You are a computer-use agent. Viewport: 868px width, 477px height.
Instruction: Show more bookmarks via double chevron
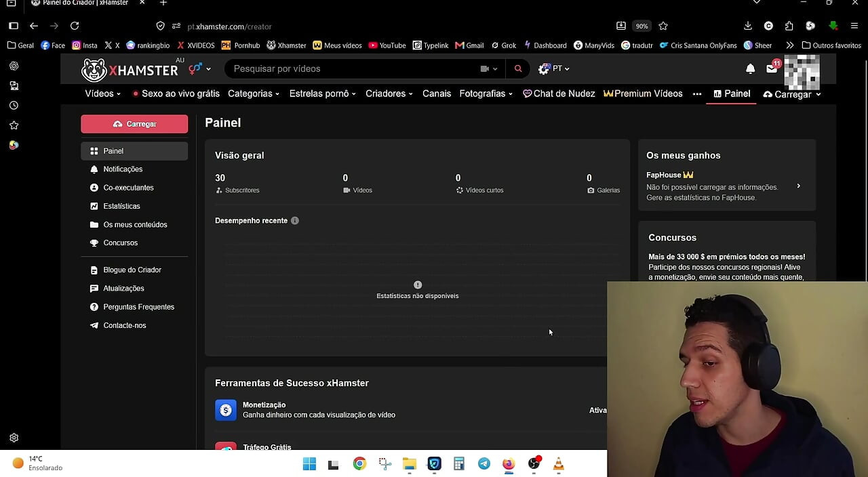(789, 45)
